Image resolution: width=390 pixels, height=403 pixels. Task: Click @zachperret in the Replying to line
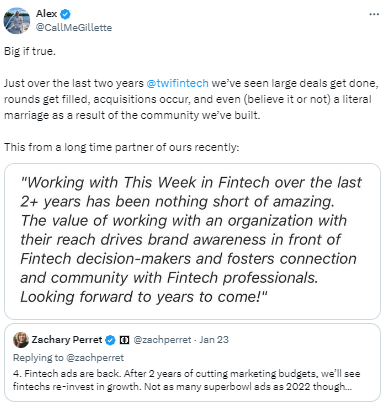[95, 358]
